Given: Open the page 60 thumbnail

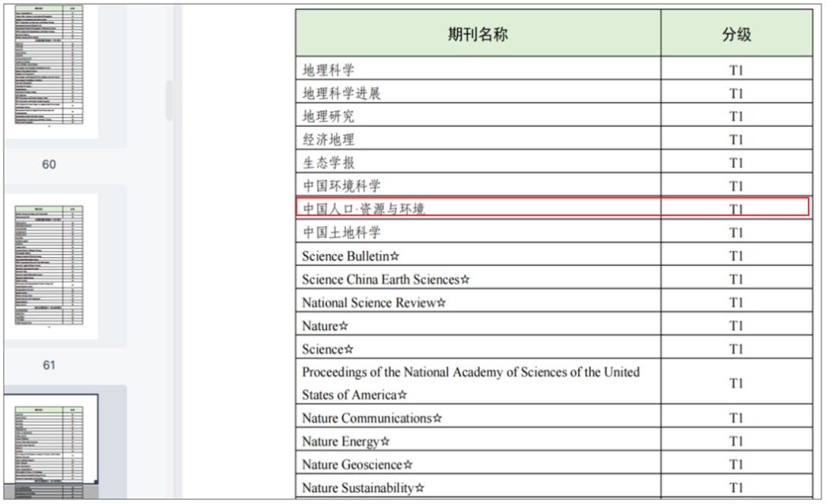Looking at the screenshot, I should click(x=49, y=68).
